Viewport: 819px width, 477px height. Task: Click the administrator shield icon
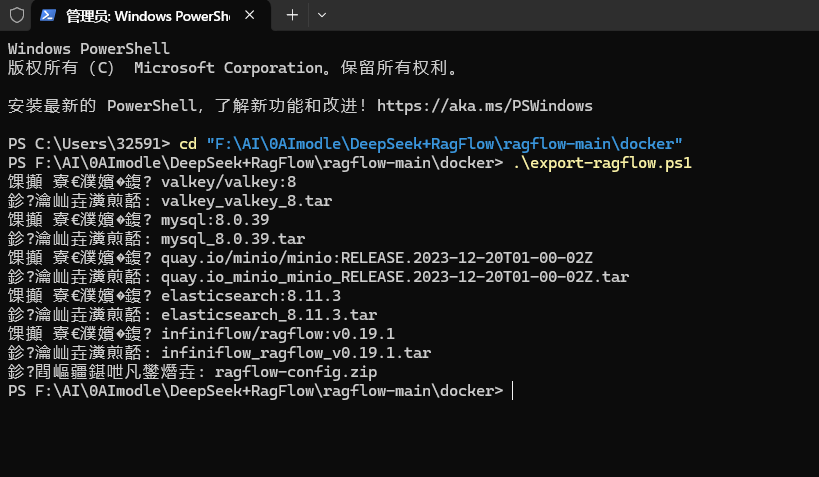click(17, 15)
